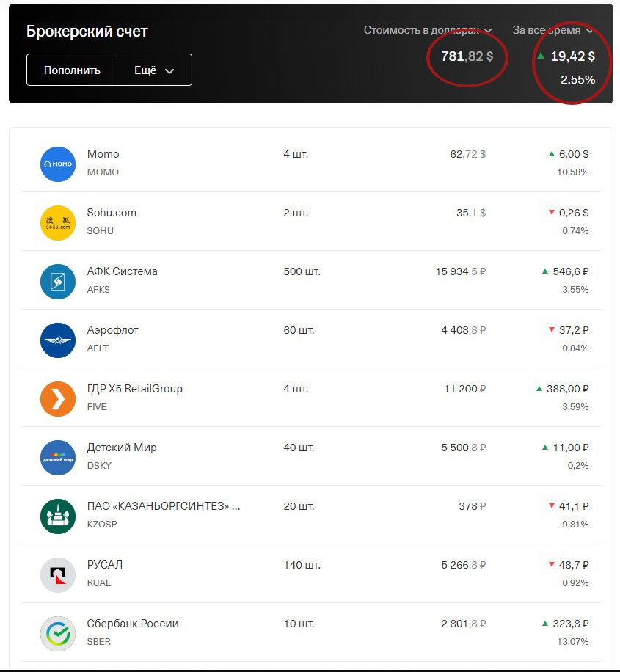The width and height of the screenshot is (620, 672).
Task: Click the Аэрофлот winged logo icon
Action: (58, 340)
